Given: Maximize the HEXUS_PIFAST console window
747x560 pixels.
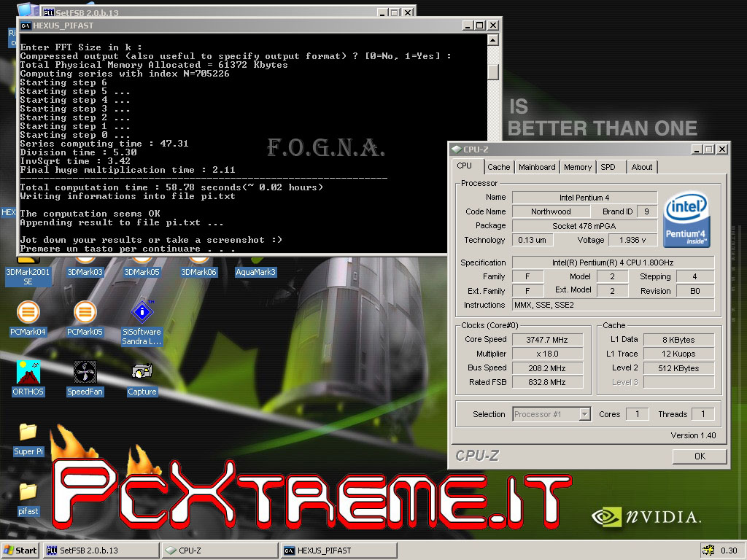Looking at the screenshot, I should tap(480, 26).
